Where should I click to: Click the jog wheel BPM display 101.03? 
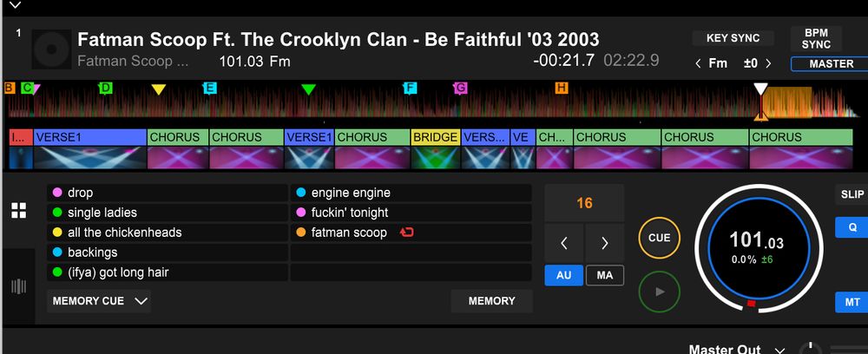[x=756, y=240]
